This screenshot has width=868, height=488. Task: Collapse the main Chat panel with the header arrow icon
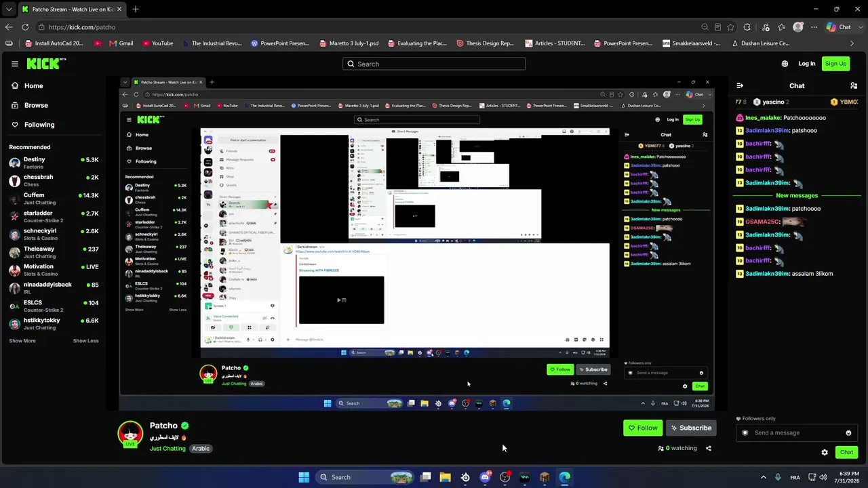(740, 86)
